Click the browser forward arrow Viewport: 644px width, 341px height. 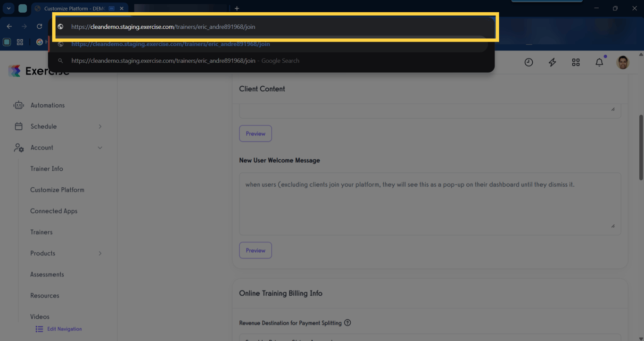[25, 26]
